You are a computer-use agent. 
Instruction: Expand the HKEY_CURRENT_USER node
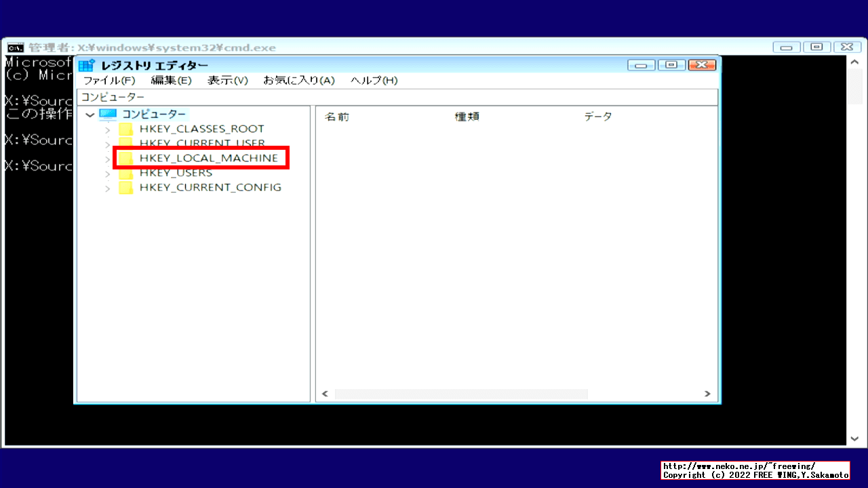point(107,143)
